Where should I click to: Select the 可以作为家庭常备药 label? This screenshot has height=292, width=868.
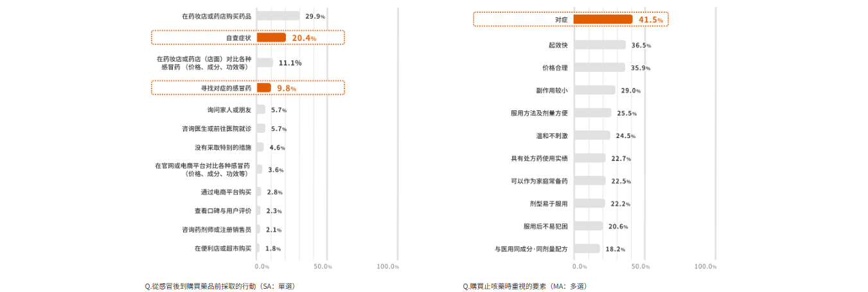[539, 181]
